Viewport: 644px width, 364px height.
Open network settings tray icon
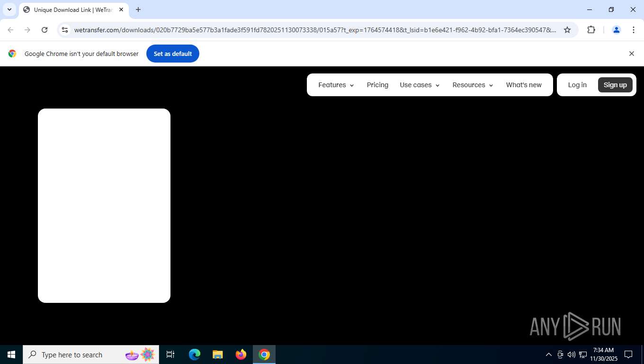(583, 355)
